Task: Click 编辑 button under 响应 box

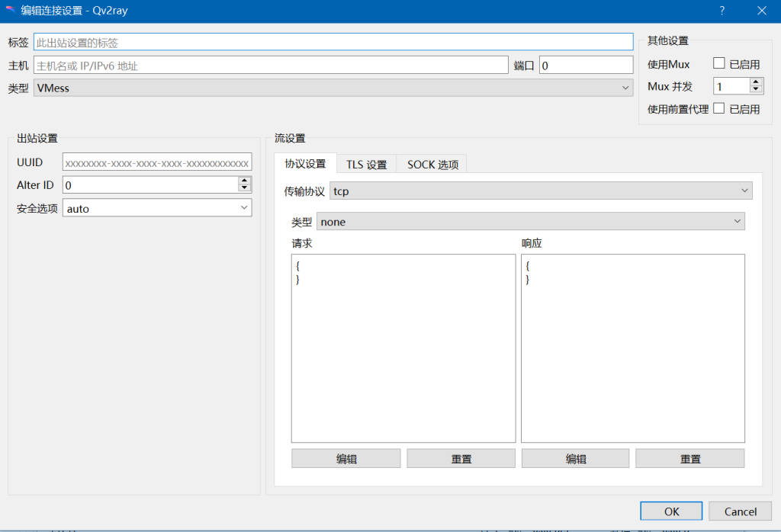Action: coord(575,458)
